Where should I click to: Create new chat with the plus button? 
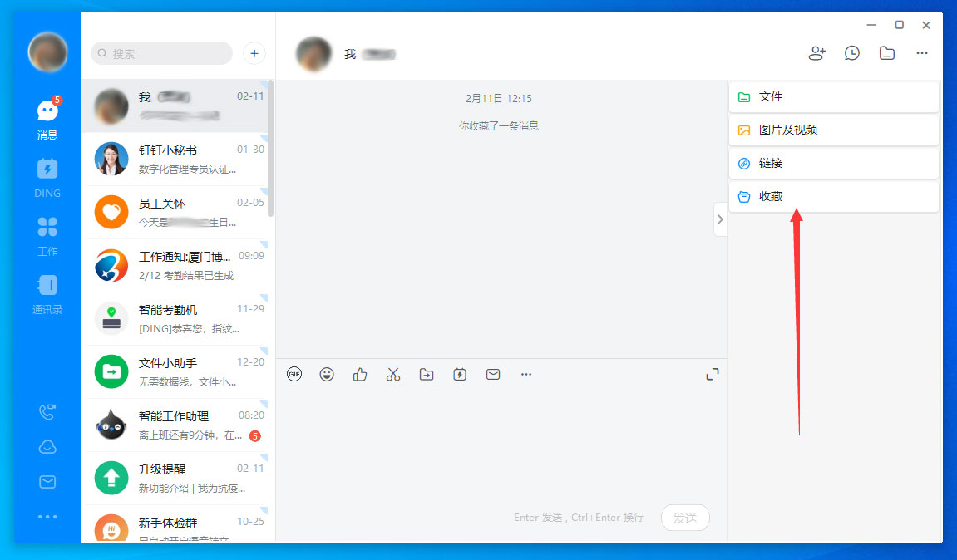(x=254, y=52)
